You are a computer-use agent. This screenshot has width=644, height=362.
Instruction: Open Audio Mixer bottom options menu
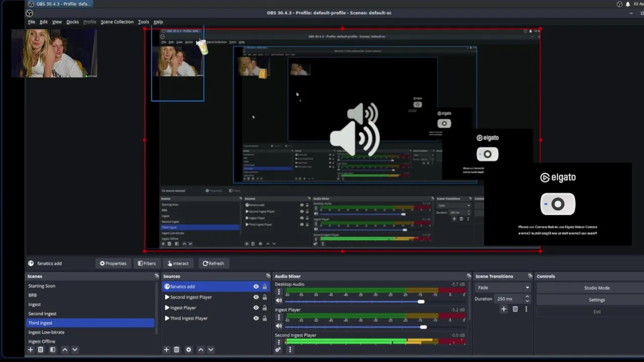point(290,349)
